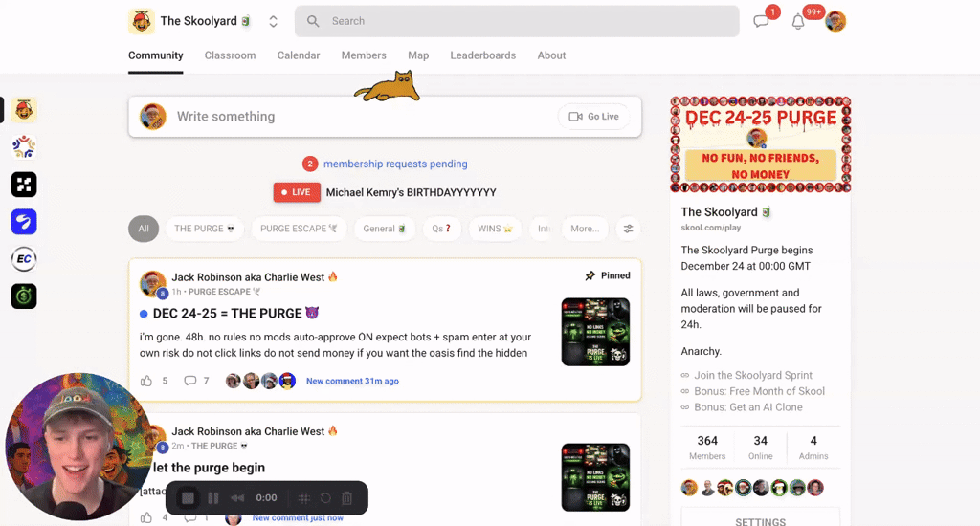The height and width of the screenshot is (526, 980).
Task: Select Skoolyard community in left sidebar
Action: click(x=24, y=110)
